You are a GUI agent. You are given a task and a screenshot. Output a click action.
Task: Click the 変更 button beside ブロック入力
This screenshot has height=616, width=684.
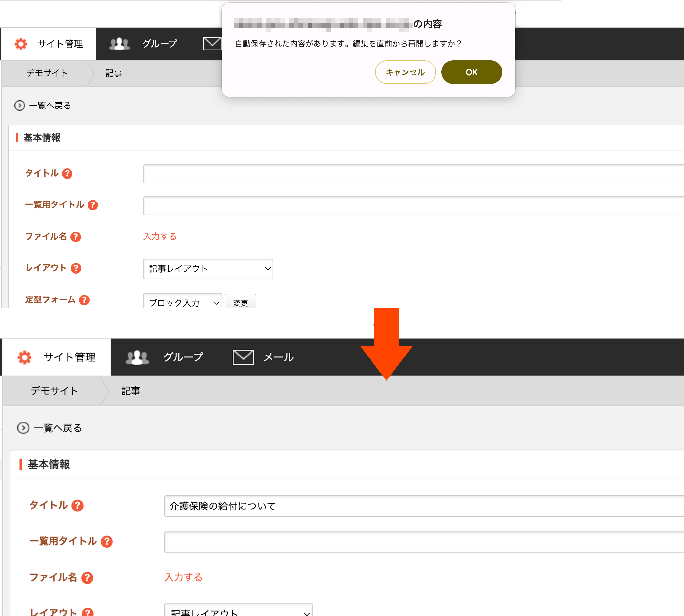point(241,301)
